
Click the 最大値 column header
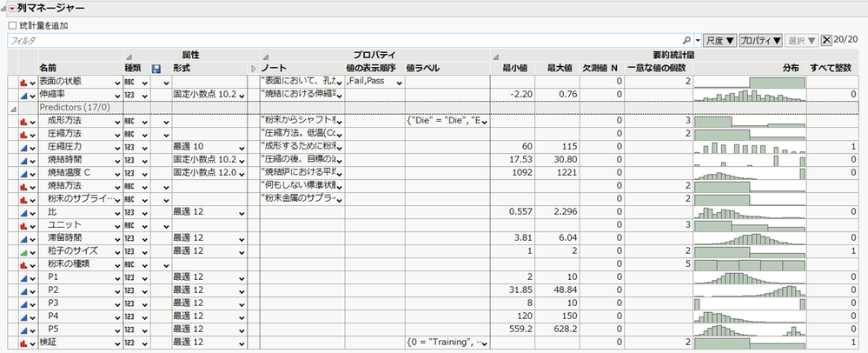click(559, 68)
